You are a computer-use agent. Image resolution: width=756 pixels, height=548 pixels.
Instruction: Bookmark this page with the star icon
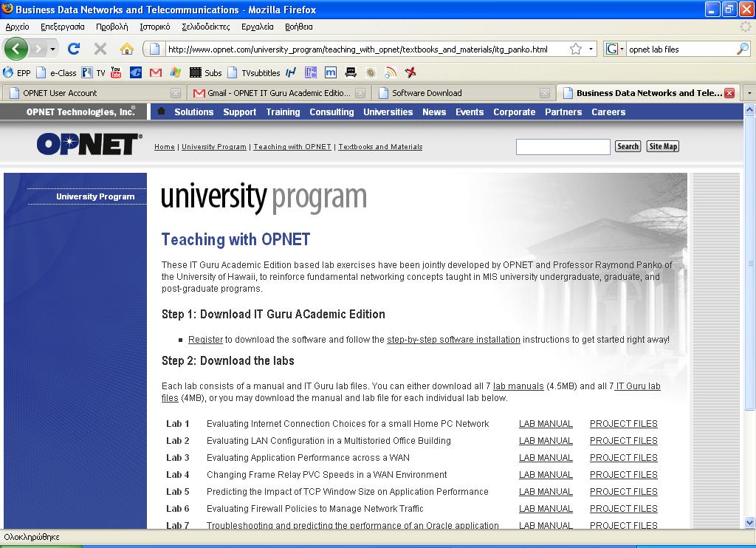click(576, 49)
